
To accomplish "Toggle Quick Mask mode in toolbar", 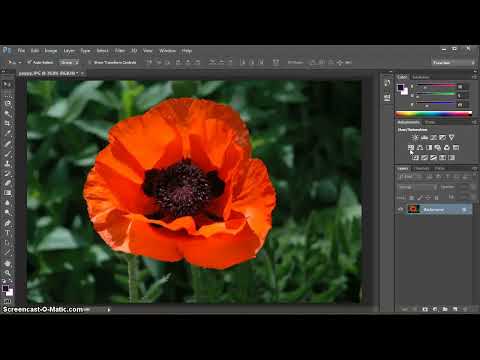I will 7,301.
